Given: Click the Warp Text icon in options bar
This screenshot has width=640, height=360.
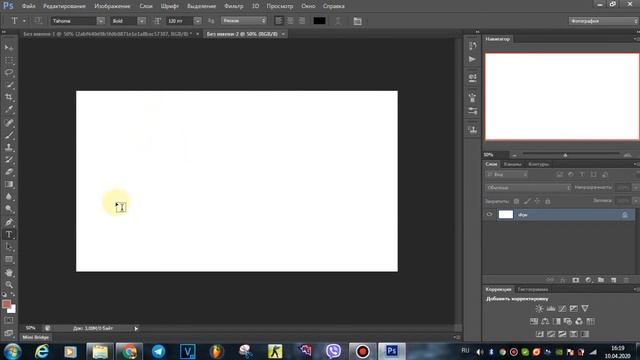Looking at the screenshot, I should (x=338, y=21).
